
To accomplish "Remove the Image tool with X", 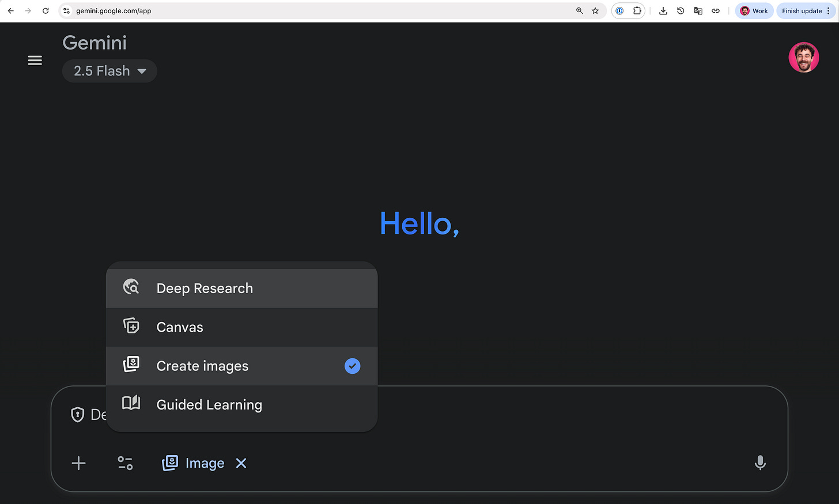I will 241,463.
